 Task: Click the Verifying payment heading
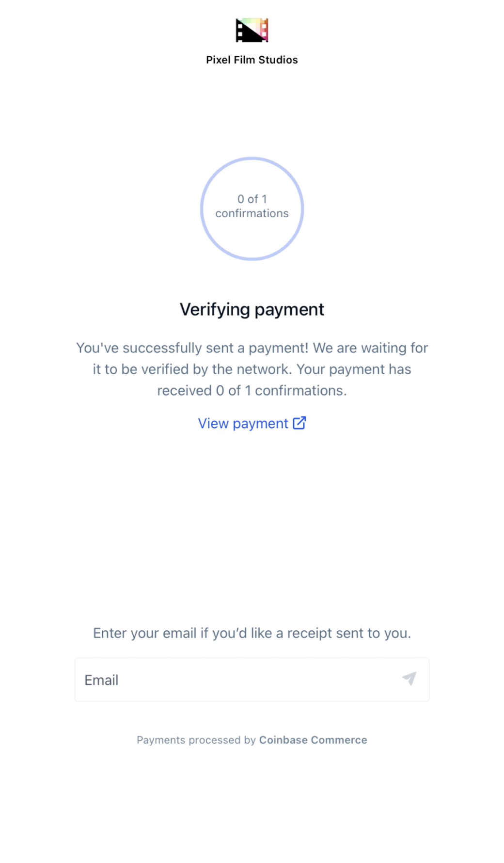tap(252, 309)
